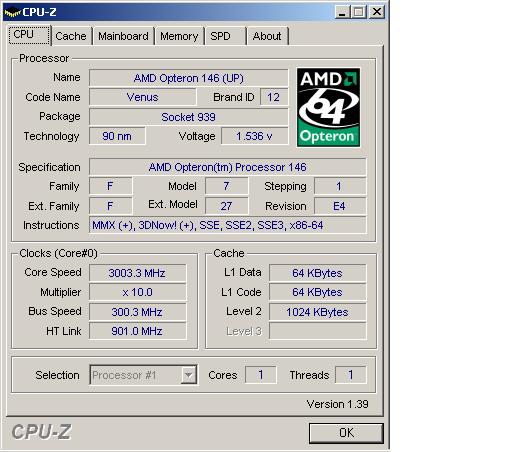Image resolution: width=512 pixels, height=452 pixels.
Task: Click the Instructions field listing SSE3
Action: pos(227,225)
